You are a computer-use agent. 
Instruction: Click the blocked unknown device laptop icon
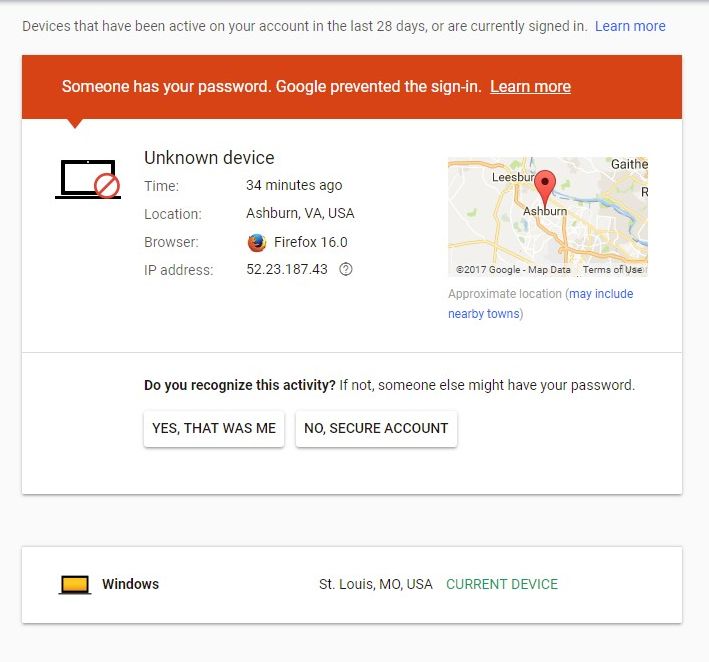pos(88,179)
